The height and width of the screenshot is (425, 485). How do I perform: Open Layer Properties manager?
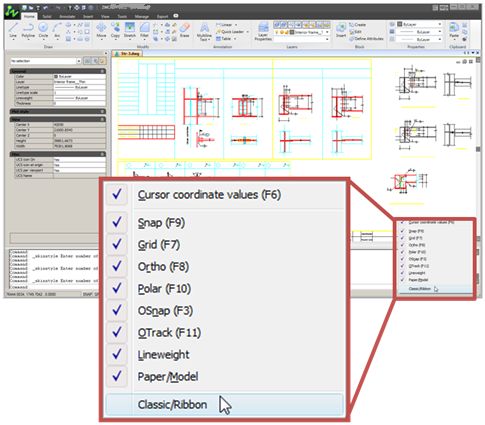click(x=263, y=32)
